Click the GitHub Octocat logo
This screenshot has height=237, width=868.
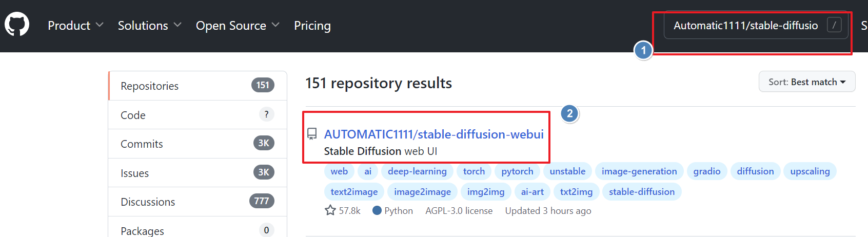coord(17,25)
